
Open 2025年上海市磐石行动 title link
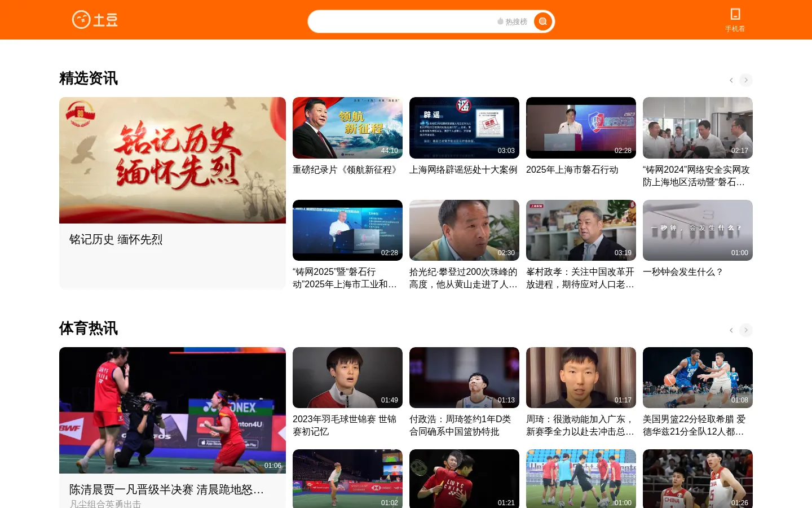572,170
